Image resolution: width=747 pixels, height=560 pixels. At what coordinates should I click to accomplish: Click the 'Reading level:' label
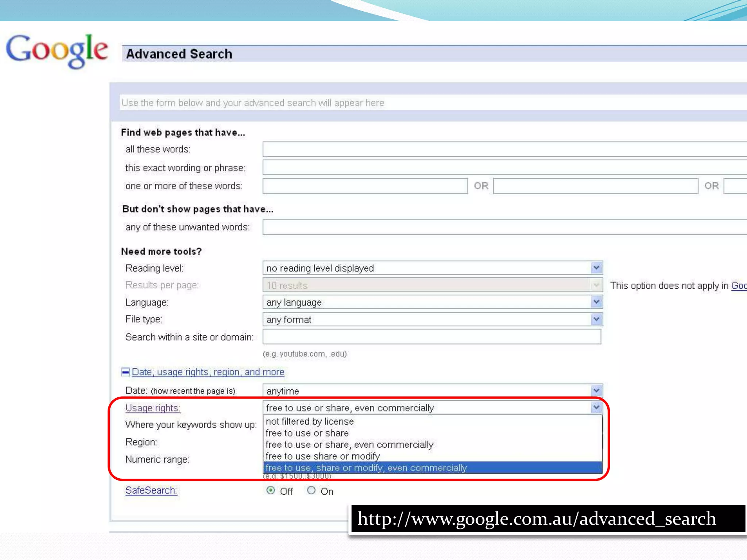(x=154, y=268)
